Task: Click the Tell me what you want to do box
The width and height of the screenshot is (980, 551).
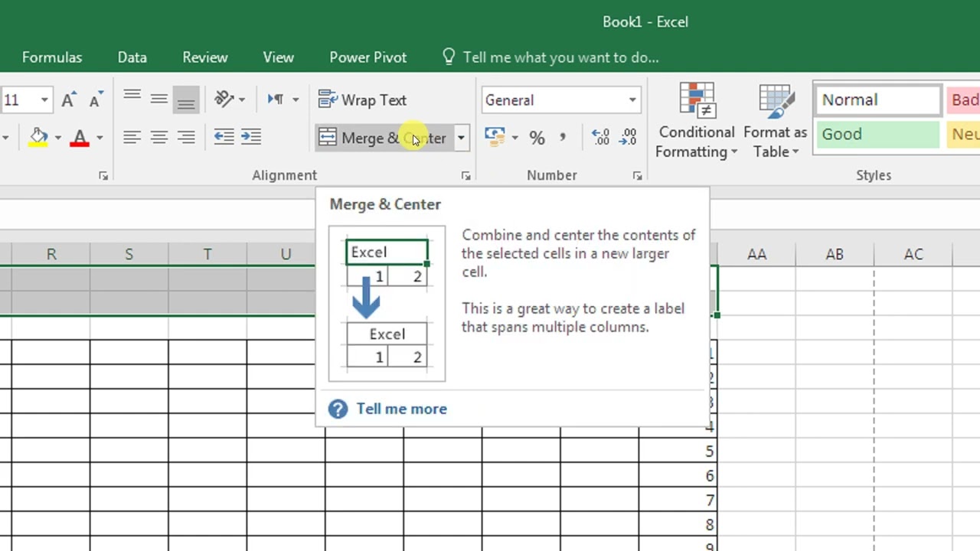Action: click(x=561, y=57)
